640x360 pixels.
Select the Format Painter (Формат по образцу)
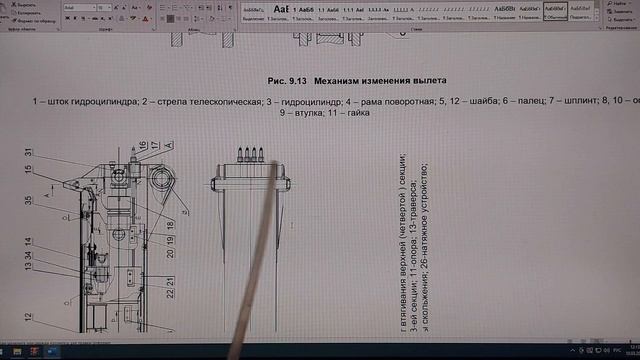point(33,21)
